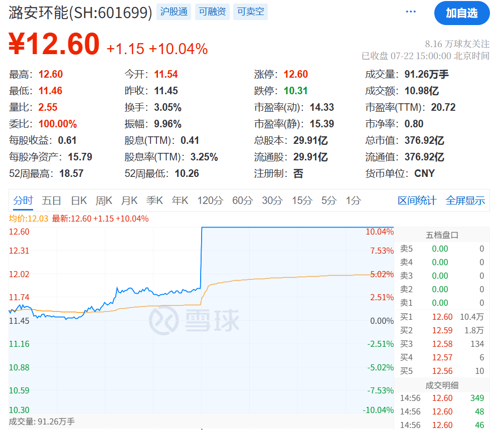Click the 14:56 trade with volume 48
This screenshot has width=504, height=430.
[442, 411]
